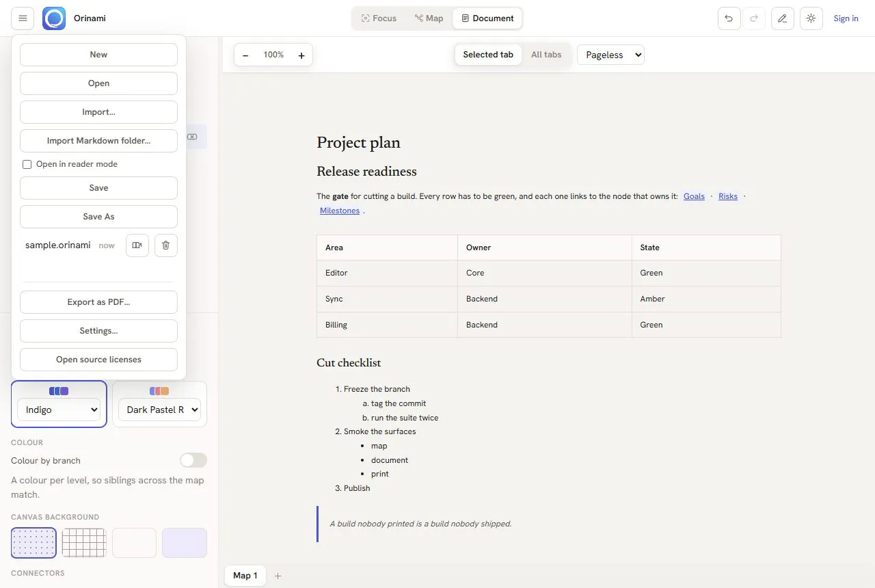Click the Orinami logo icon
This screenshot has width=875, height=588.
[x=54, y=18]
